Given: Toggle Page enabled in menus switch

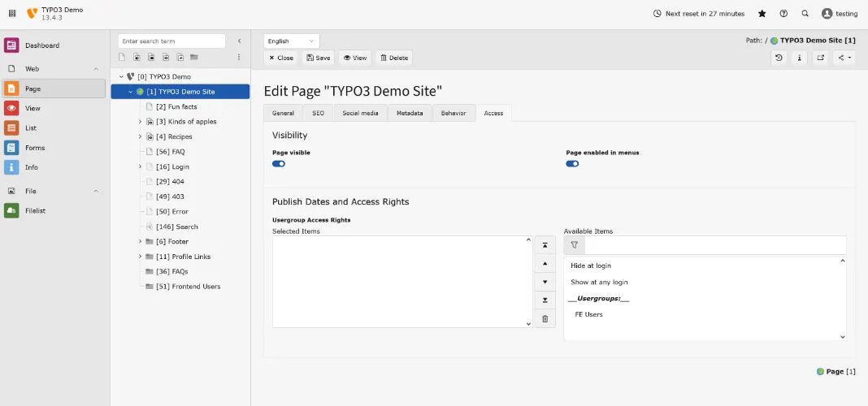Looking at the screenshot, I should [572, 164].
